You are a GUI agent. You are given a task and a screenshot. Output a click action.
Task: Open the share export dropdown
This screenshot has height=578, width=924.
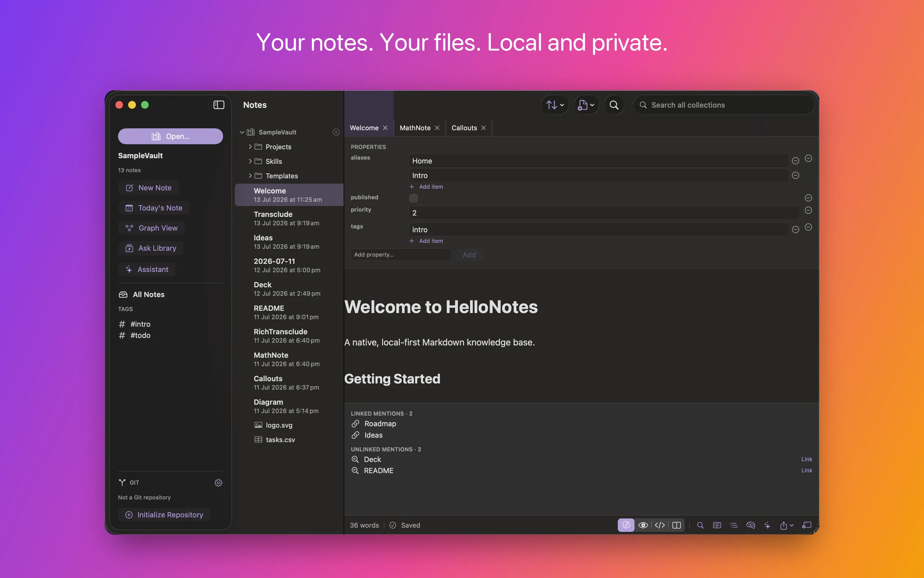(786, 525)
